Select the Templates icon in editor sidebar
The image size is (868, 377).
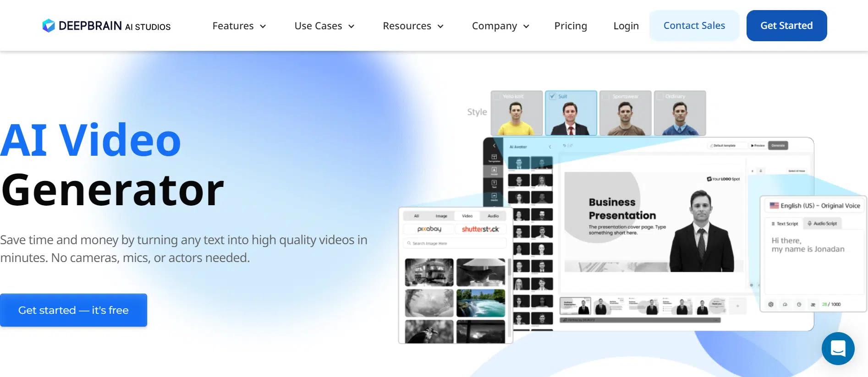[x=494, y=158]
